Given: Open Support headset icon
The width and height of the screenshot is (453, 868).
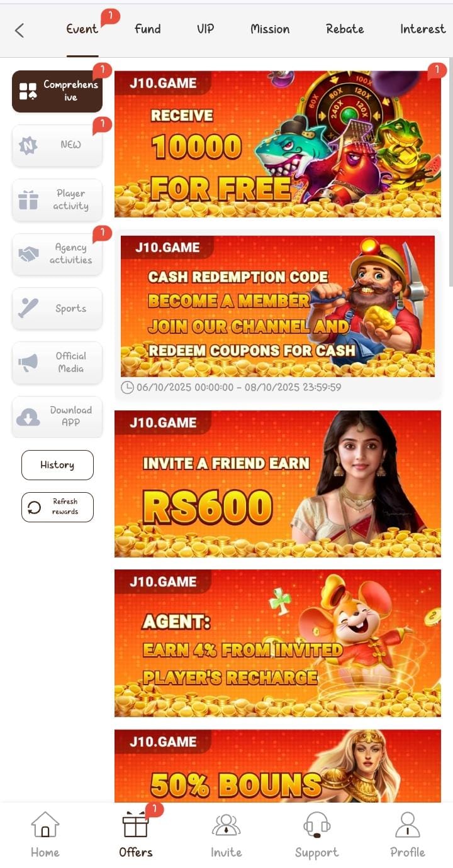Looking at the screenshot, I should (316, 825).
